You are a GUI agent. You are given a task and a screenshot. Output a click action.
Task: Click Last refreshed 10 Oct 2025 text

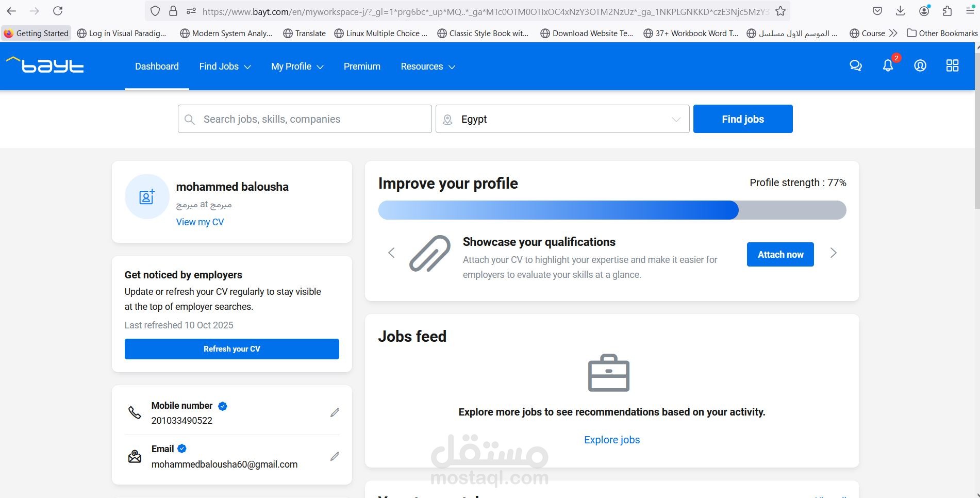pos(179,325)
